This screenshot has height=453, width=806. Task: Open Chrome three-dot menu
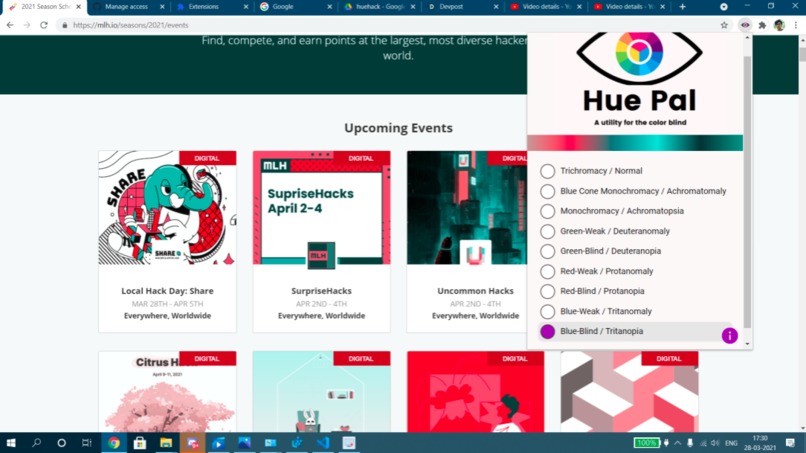796,25
